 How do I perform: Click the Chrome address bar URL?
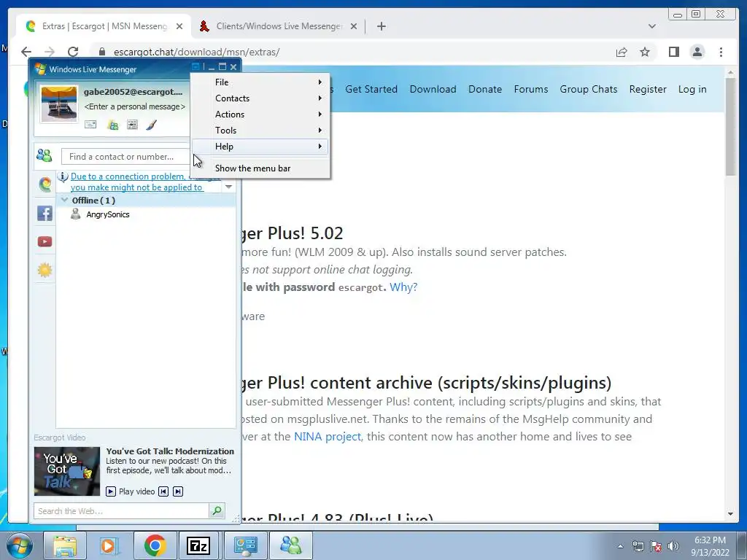click(x=196, y=52)
